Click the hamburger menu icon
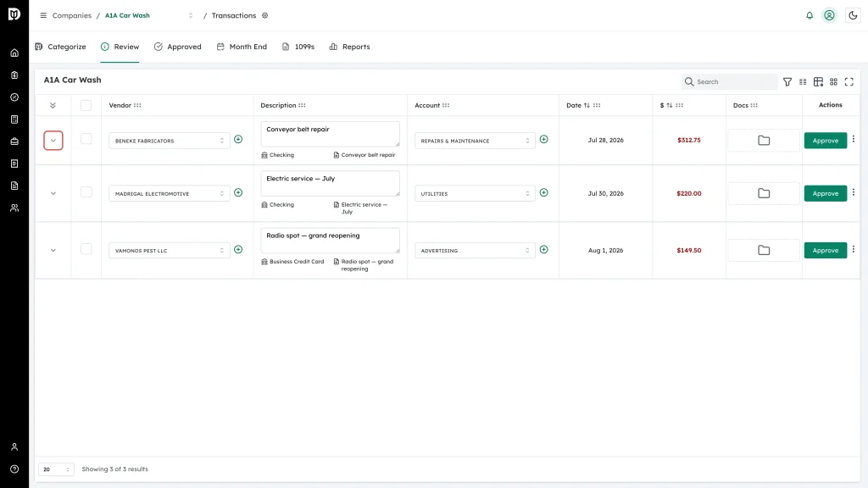868x488 pixels. pos(43,15)
